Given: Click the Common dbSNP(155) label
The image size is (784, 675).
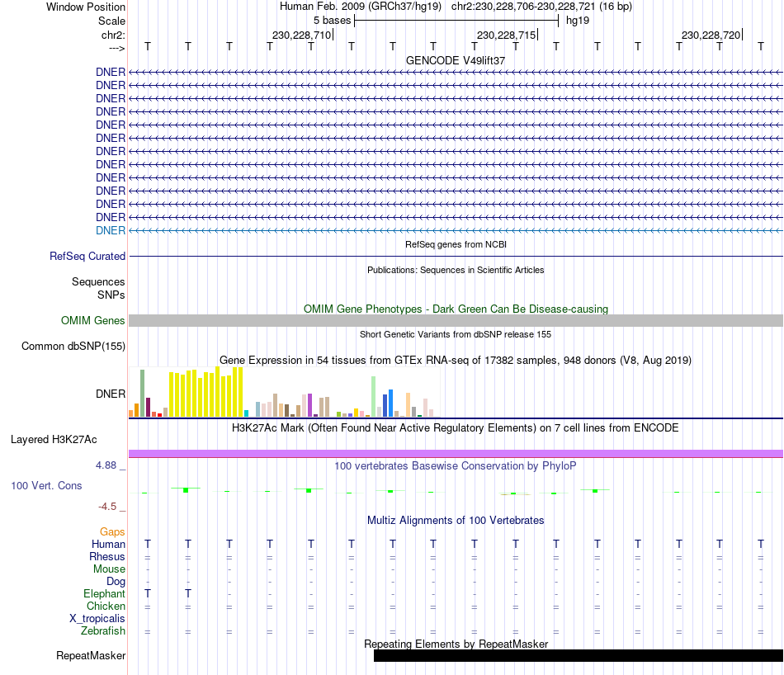Looking at the screenshot, I should 73,346.
